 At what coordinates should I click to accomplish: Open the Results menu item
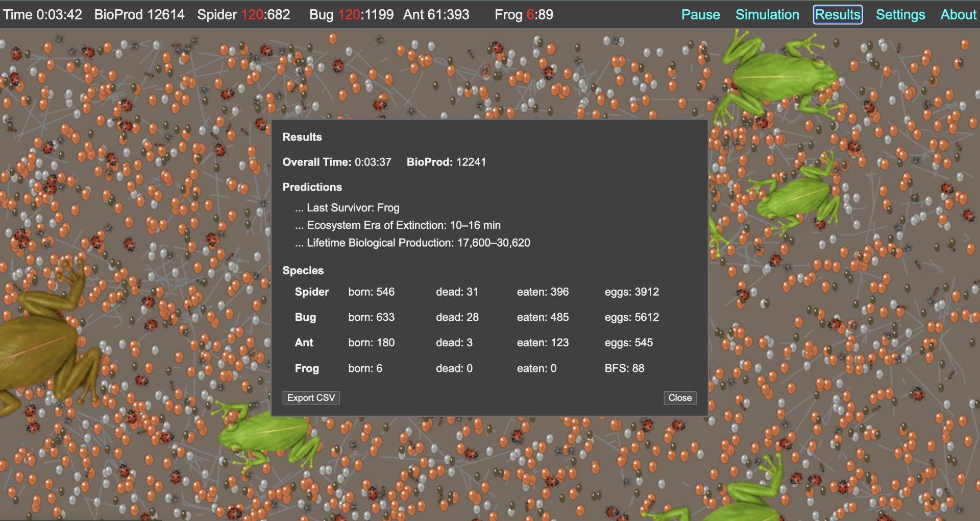click(x=838, y=15)
